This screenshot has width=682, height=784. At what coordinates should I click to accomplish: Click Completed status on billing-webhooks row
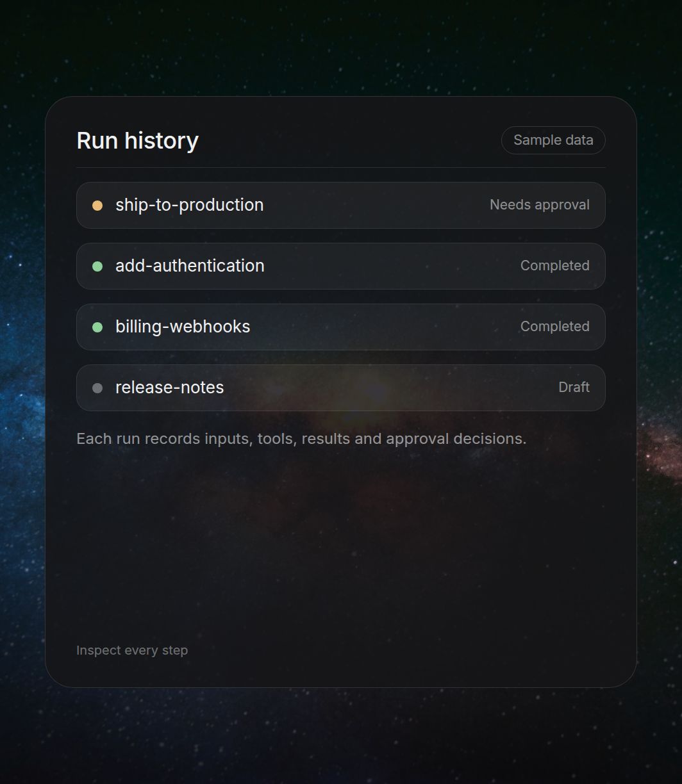555,327
